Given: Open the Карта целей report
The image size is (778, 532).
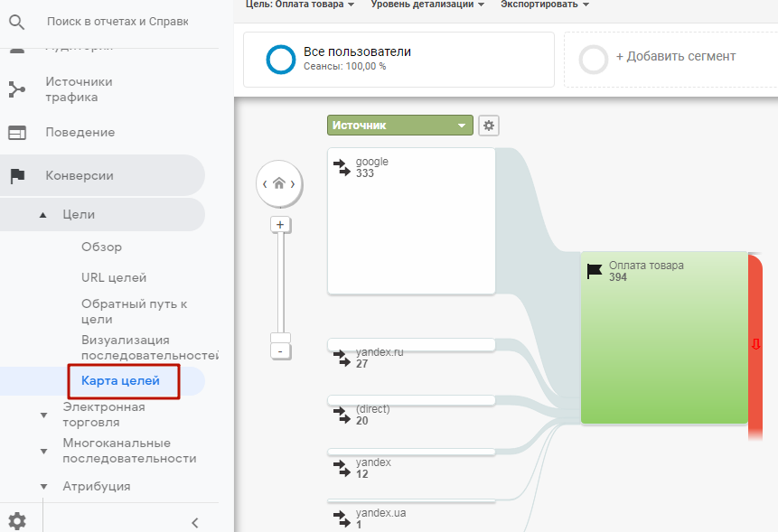Looking at the screenshot, I should (120, 381).
